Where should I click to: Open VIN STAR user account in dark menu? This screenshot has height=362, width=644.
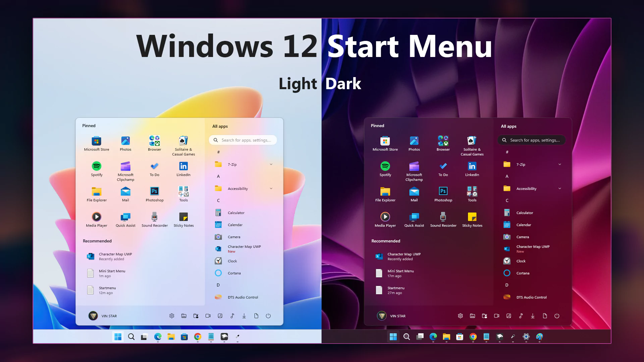(391, 316)
